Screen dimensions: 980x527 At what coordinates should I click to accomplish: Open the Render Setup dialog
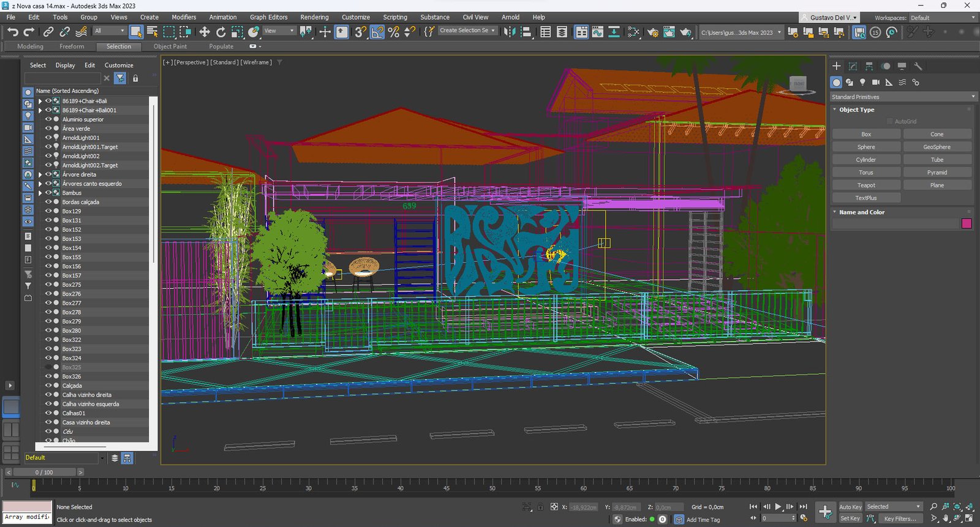(x=653, y=32)
